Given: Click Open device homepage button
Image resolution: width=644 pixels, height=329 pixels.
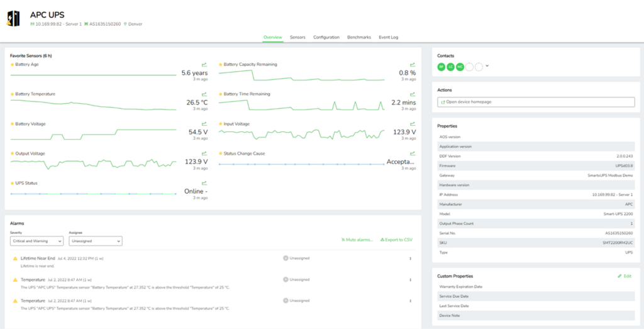Looking at the screenshot, I should point(536,102).
